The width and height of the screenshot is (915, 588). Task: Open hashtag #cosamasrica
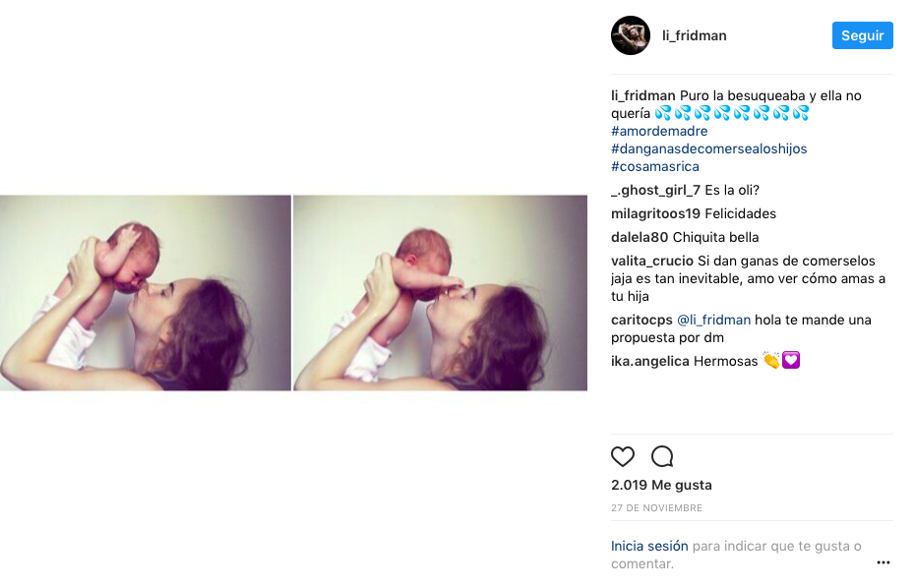coord(654,166)
